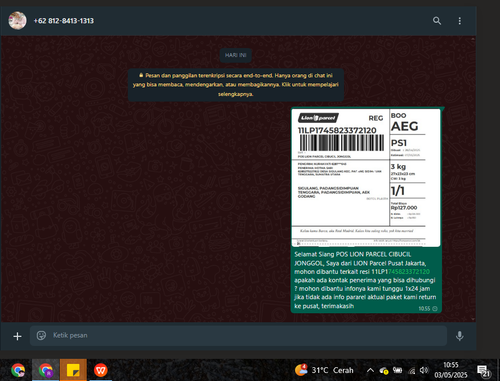Open the 31°C Cerah weather widget
Image resolution: width=500 pixels, height=381 pixels.
click(x=324, y=370)
